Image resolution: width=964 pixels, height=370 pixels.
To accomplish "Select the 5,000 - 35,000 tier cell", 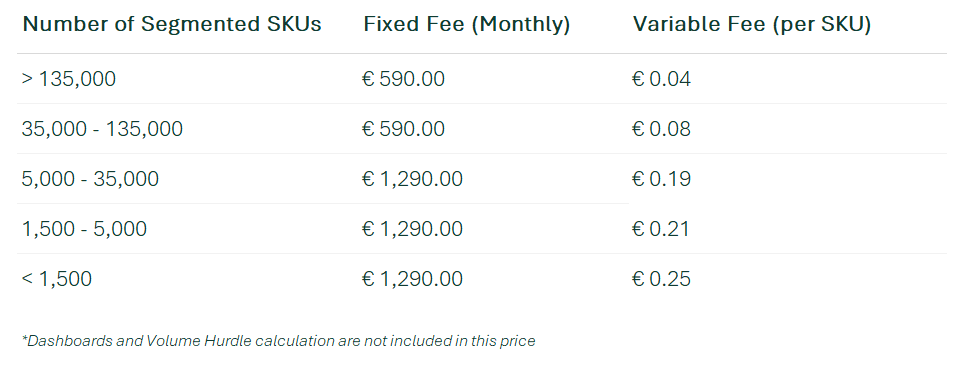I will click(x=90, y=179).
